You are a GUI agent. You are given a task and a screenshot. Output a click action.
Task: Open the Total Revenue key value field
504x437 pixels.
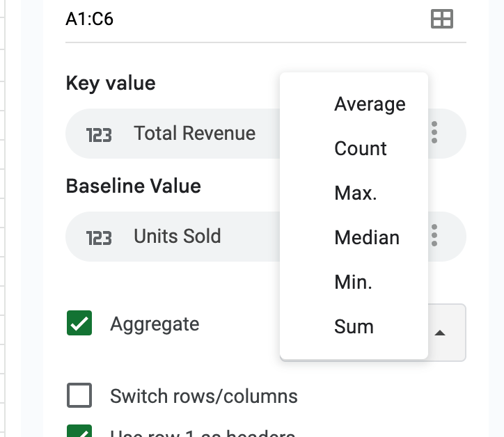coord(195,133)
